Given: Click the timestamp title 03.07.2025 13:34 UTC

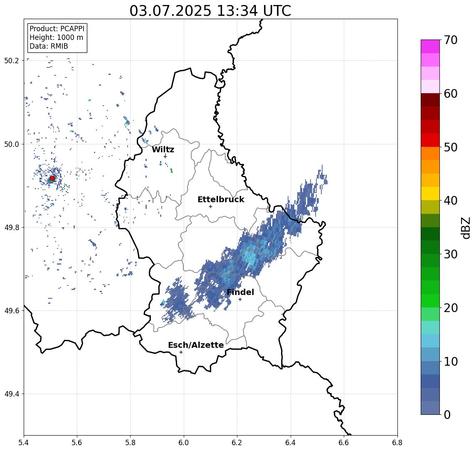Looking at the screenshot, I should pos(210,11).
